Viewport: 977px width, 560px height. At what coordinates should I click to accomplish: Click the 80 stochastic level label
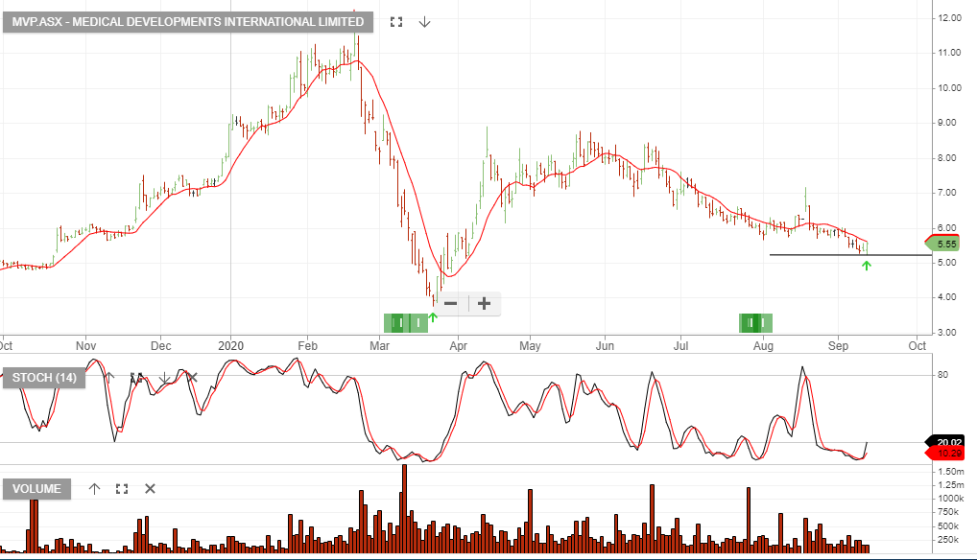(942, 375)
